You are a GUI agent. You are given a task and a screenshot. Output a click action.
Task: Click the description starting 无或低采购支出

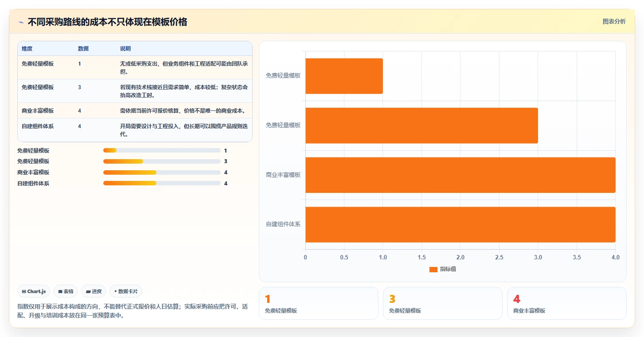[184, 67]
